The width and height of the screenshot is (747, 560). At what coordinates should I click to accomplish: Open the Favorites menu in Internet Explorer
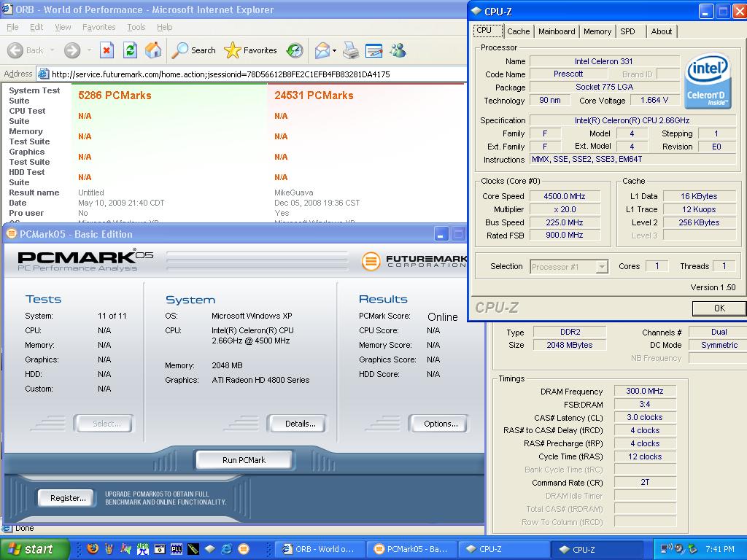tap(98, 27)
